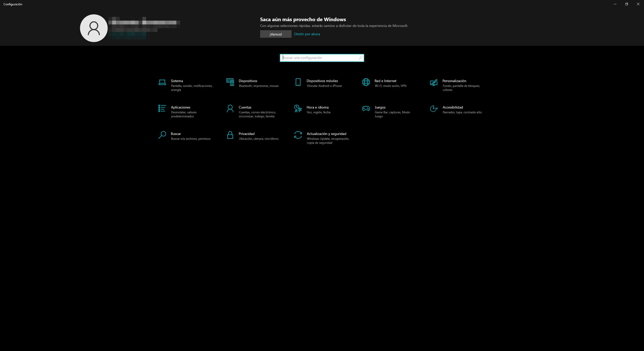
Task: Select the Privacidad title
Action: (247, 134)
